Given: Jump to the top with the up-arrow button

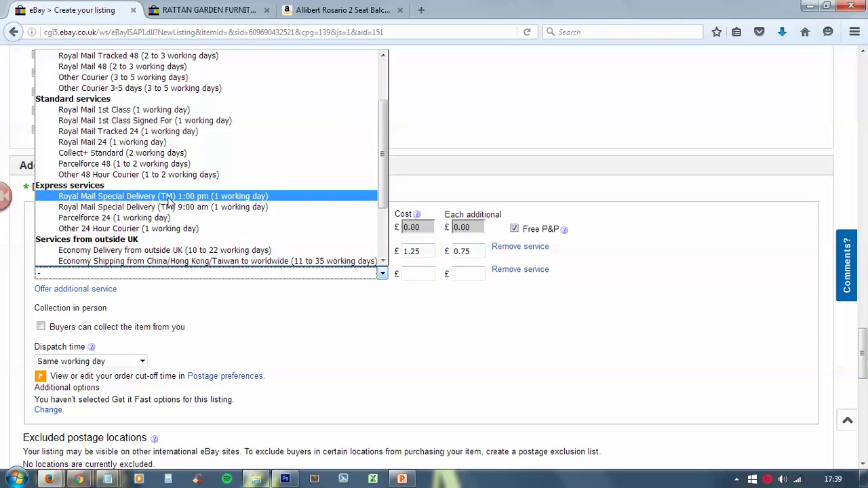Looking at the screenshot, I should 847,420.
